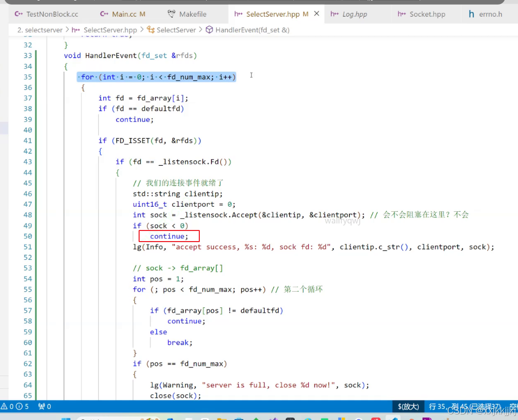Click the highlighted 'for (int i = 0; ...' line
Viewport: 518px width, 420px height.
tap(157, 77)
